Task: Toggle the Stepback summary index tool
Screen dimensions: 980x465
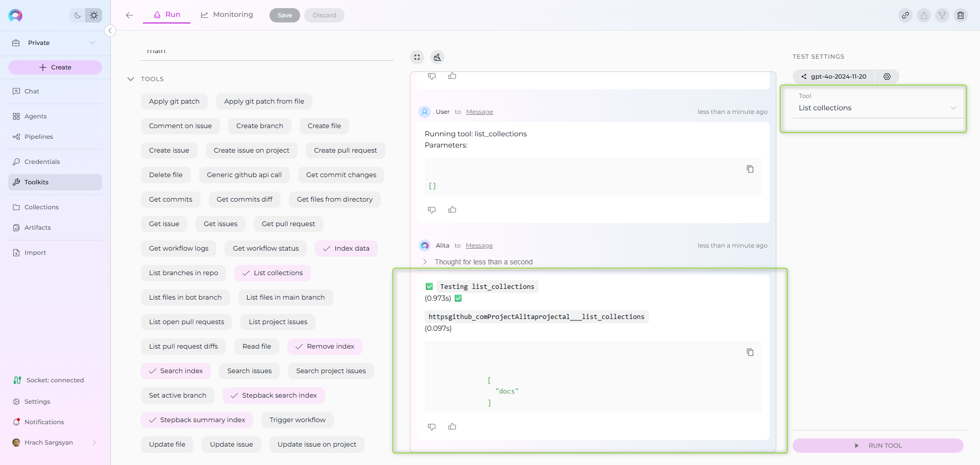Action: point(197,420)
